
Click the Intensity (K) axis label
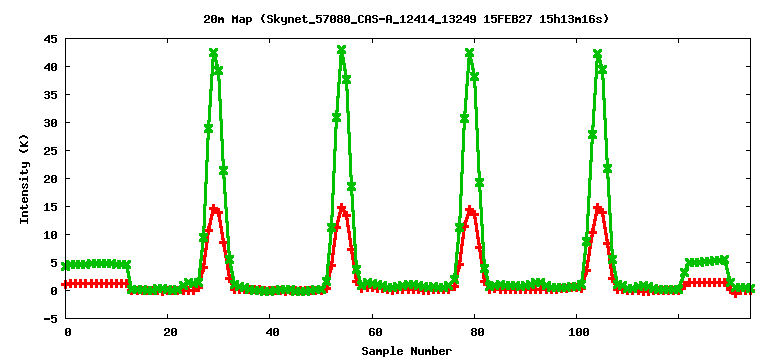24,179
